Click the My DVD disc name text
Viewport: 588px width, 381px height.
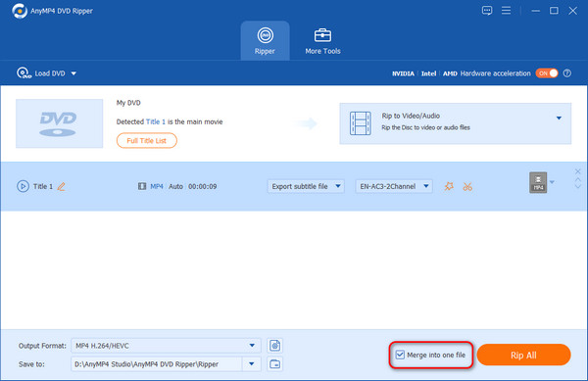(x=128, y=103)
